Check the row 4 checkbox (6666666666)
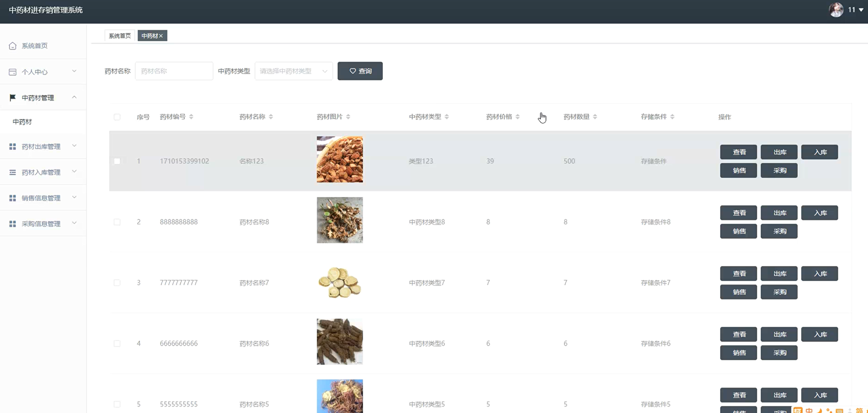The image size is (868, 413). (x=117, y=343)
